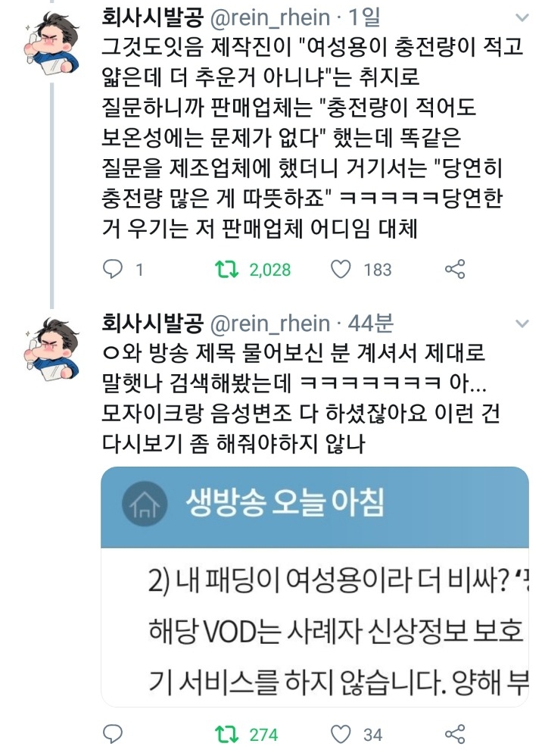This screenshot has height=756, width=545.
Task: Open the attached 생방송 오늘 아침 screenshot image
Action: click(315, 586)
